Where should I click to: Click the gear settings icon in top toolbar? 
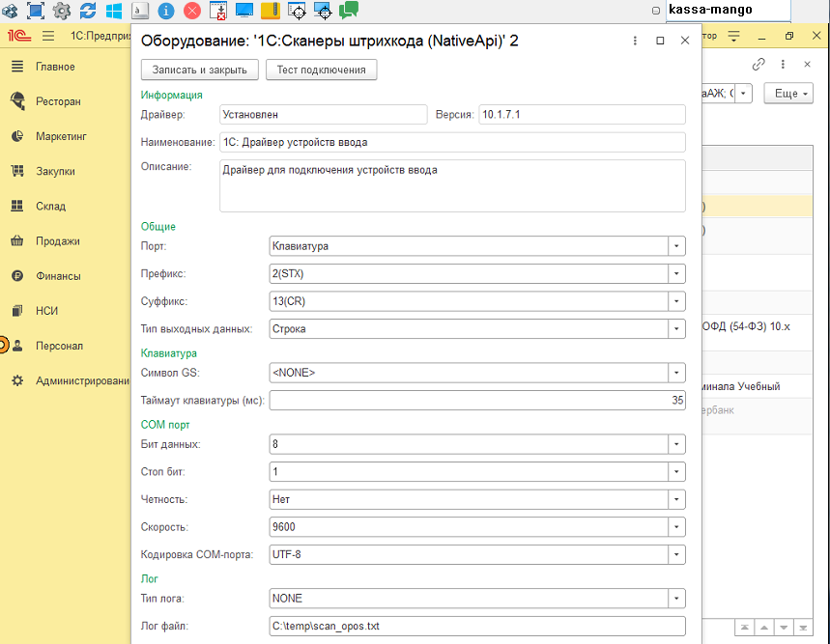tap(62, 11)
